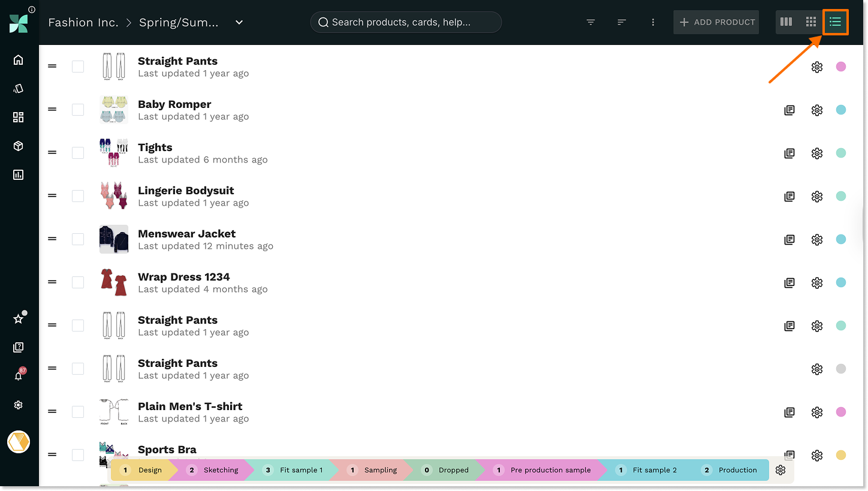The width and height of the screenshot is (868, 491).
Task: Open stage bar settings gear
Action: [x=780, y=470]
